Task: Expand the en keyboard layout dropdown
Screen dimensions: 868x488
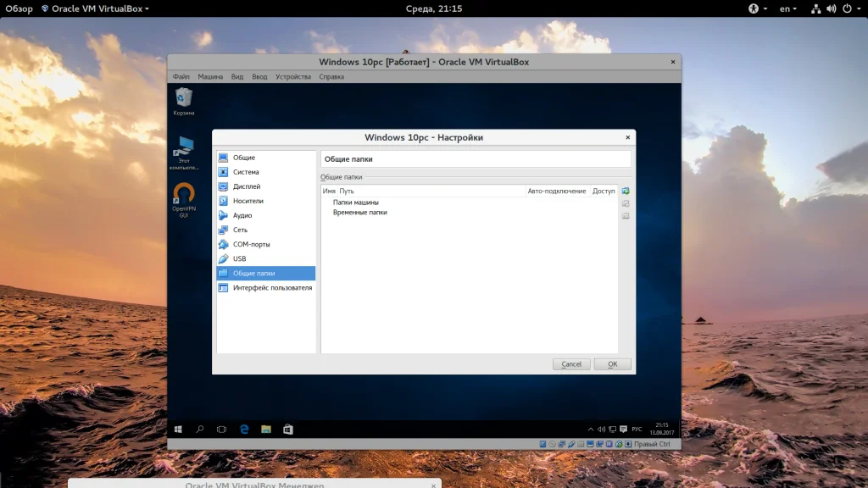Action: [789, 8]
